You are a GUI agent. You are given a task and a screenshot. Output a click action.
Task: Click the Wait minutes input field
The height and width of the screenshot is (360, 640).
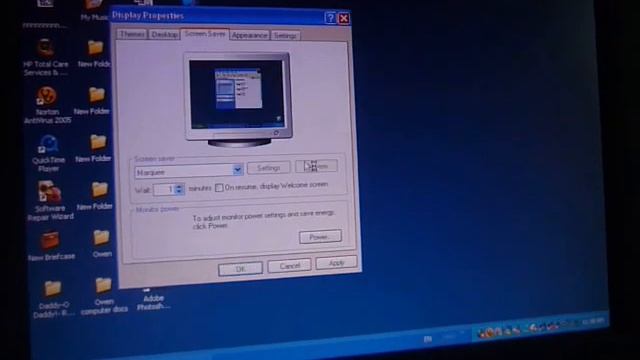coord(164,190)
